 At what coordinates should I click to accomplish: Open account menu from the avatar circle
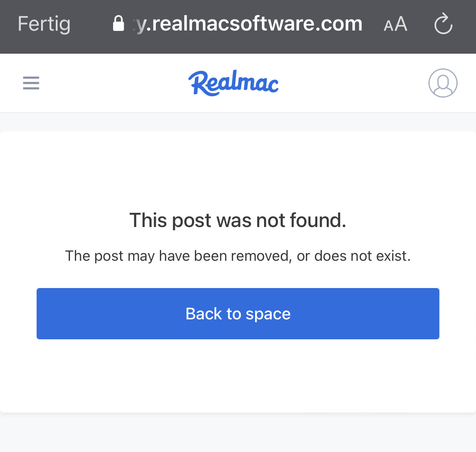point(443,83)
